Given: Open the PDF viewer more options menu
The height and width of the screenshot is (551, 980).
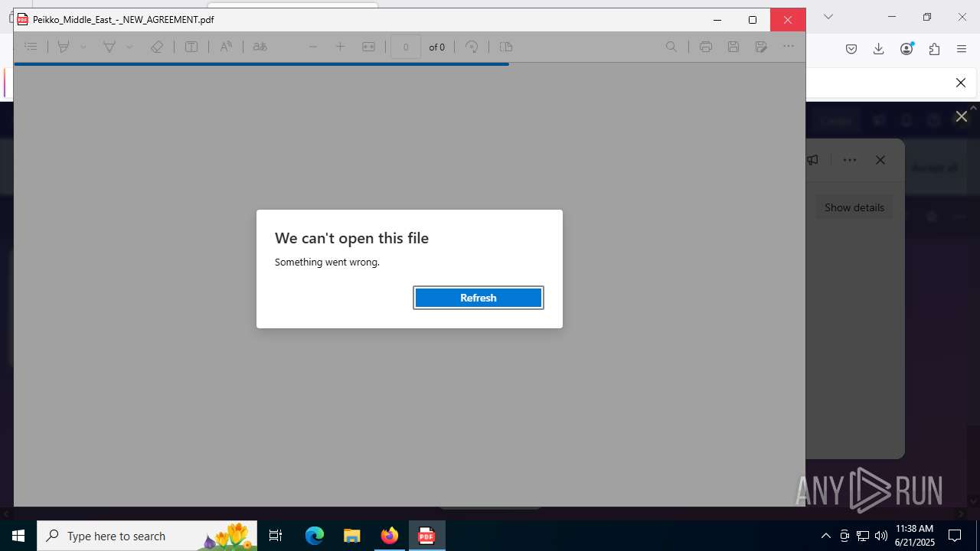Looking at the screenshot, I should click(789, 47).
